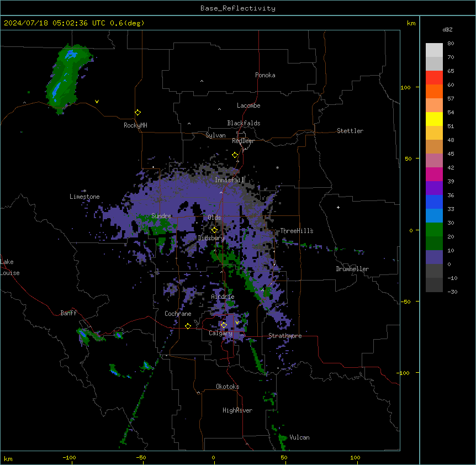The image size is (476, 465).
Task: Select the Ponoka town label
Action: tap(265, 75)
